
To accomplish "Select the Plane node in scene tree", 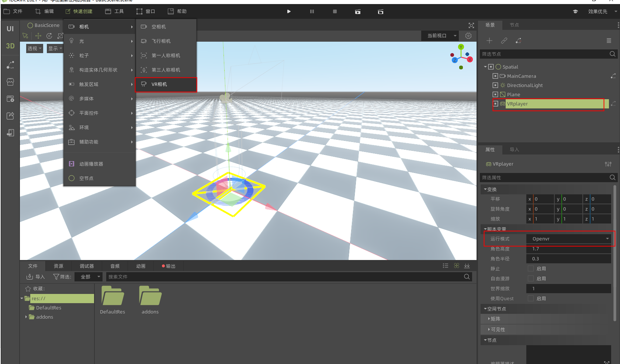I will point(513,94).
